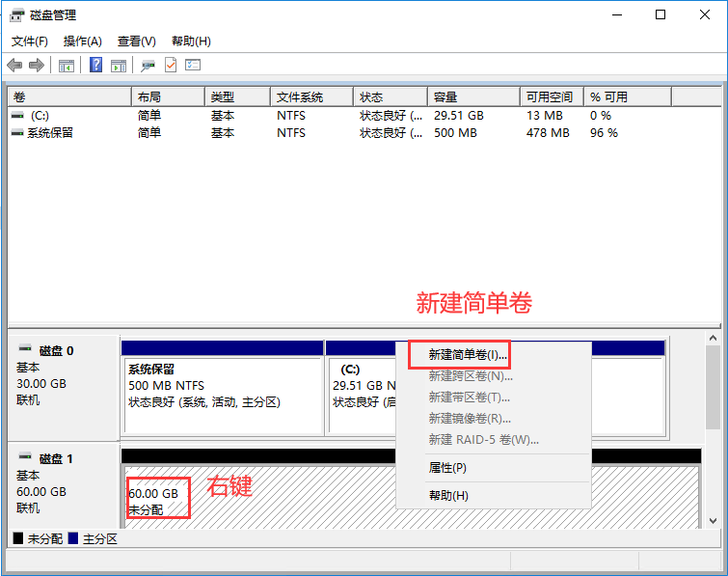Click the Forward arrow toolbar icon
The image size is (728, 576).
tap(37, 65)
